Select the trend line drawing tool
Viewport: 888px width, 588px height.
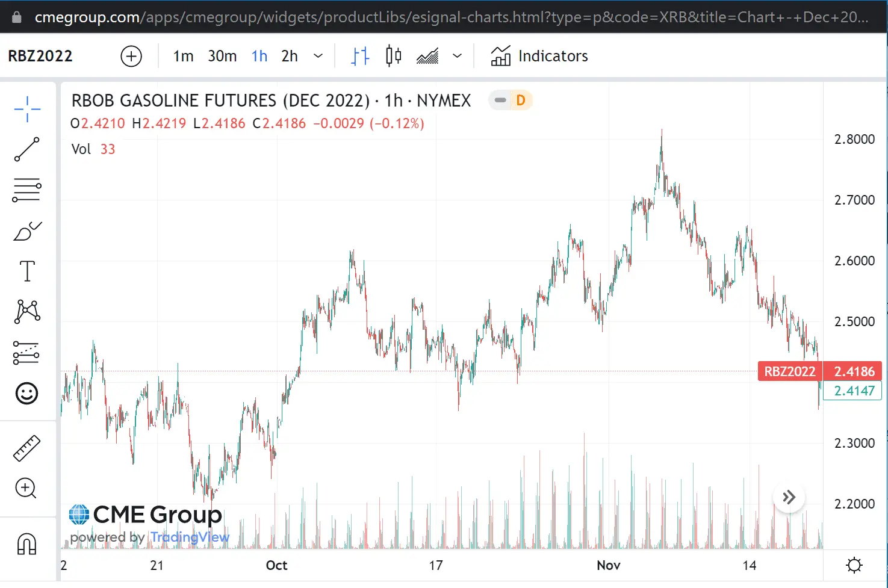click(27, 149)
